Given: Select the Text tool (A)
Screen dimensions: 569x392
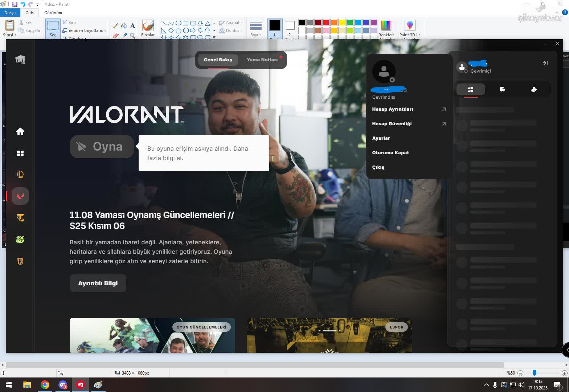Looking at the screenshot, I should tap(132, 26).
